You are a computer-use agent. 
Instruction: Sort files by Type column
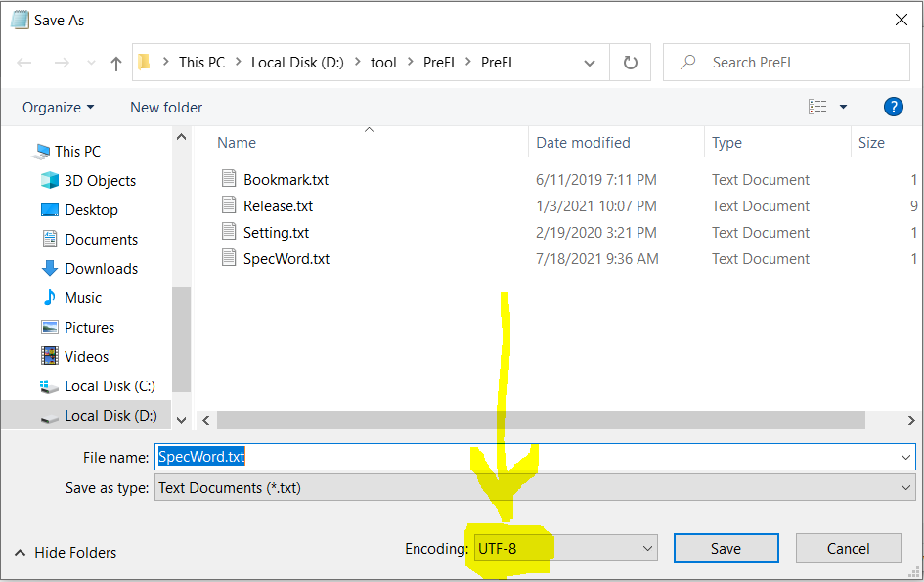pyautogui.click(x=726, y=143)
